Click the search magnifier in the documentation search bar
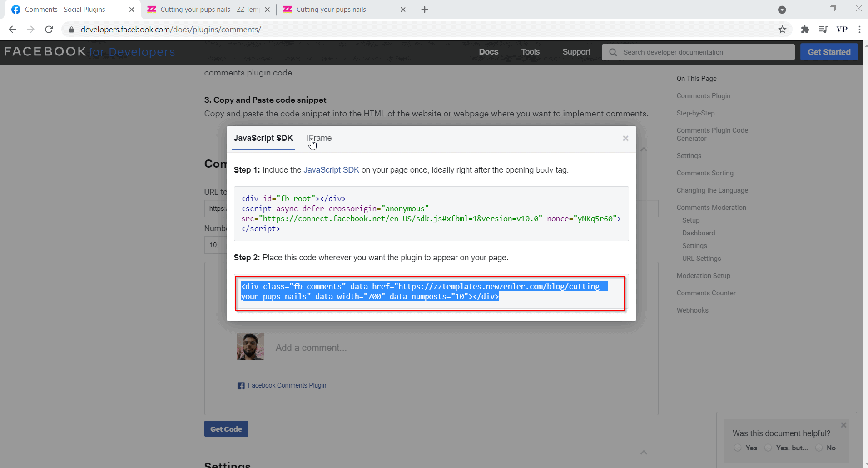Screen dimensions: 868x468 [613, 52]
